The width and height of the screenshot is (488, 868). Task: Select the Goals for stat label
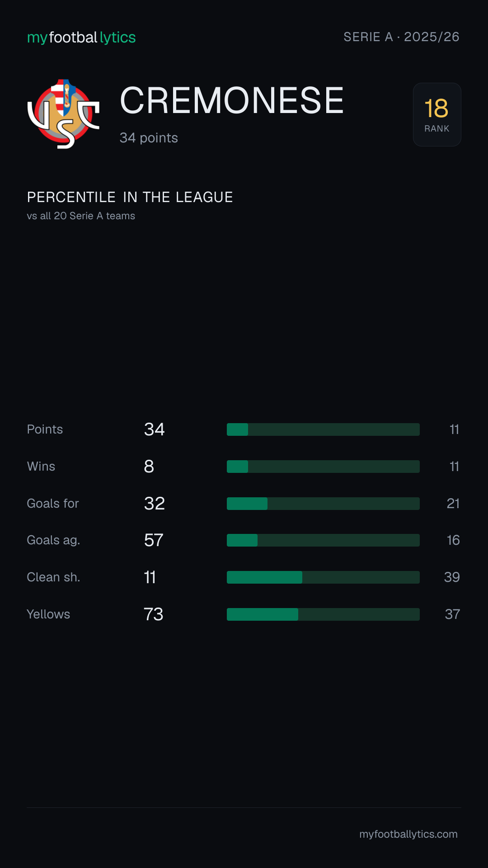(53, 504)
